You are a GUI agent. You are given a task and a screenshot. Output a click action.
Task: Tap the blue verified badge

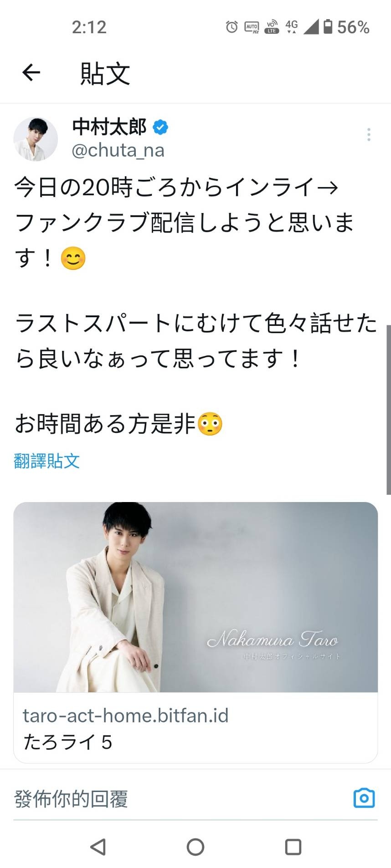[x=160, y=127]
